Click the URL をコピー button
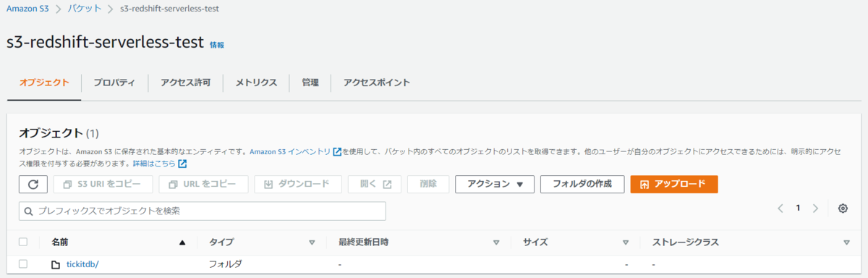The image size is (868, 278). point(203,184)
